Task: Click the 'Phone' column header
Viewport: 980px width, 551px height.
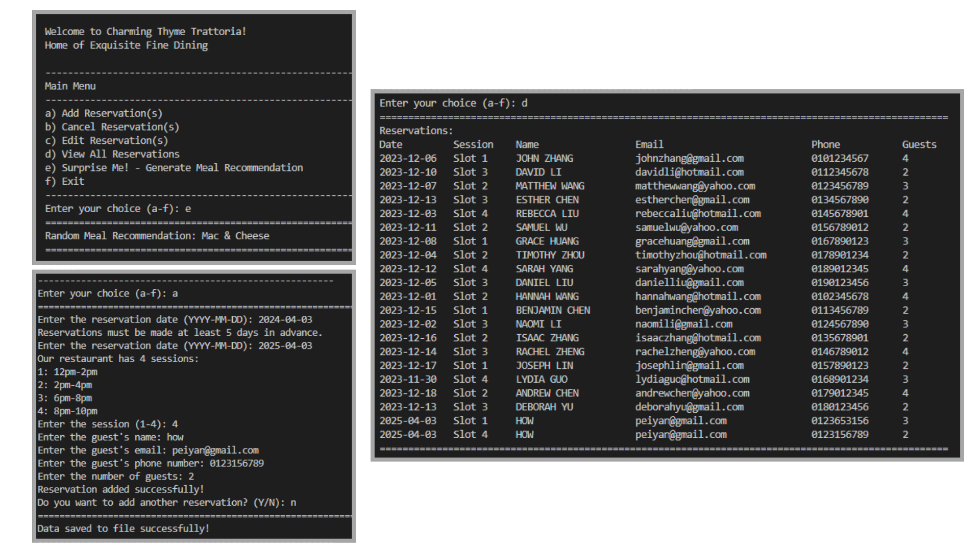Action: [x=825, y=145]
